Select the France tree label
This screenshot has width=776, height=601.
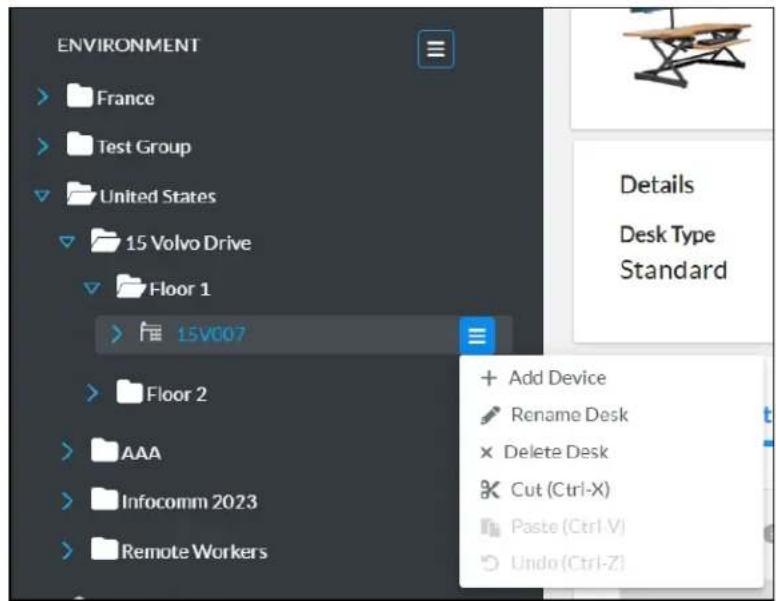pos(125,98)
